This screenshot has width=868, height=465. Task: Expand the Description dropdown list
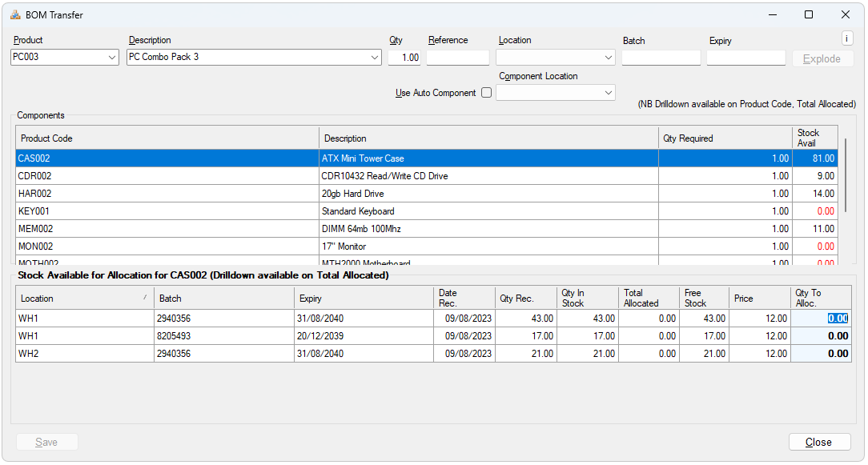tap(374, 58)
